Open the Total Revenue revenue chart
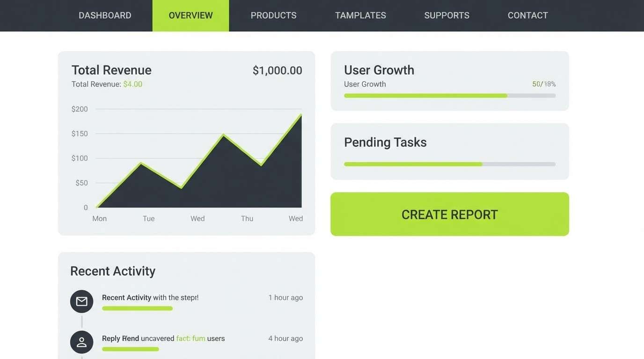The width and height of the screenshot is (644, 359). pyautogui.click(x=187, y=159)
